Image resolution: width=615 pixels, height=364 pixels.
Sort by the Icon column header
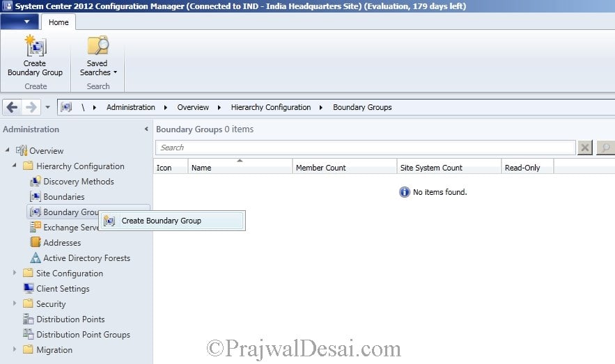pos(171,167)
